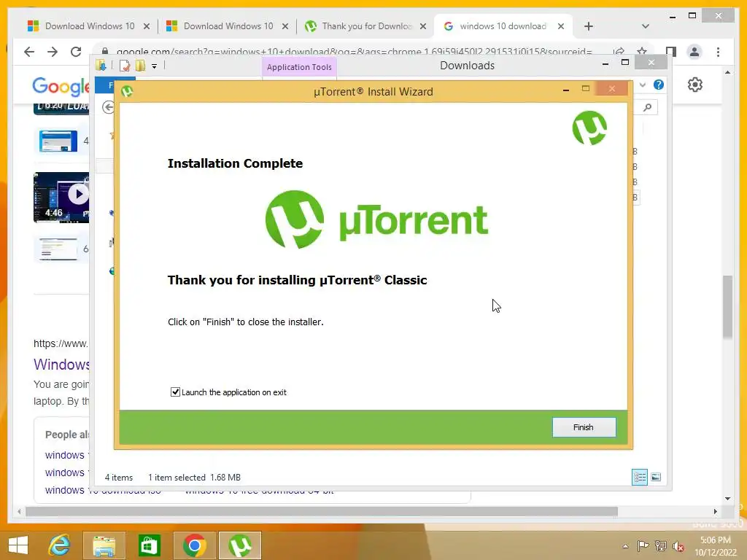
Task: Go back in Chrome
Action: click(x=29, y=52)
